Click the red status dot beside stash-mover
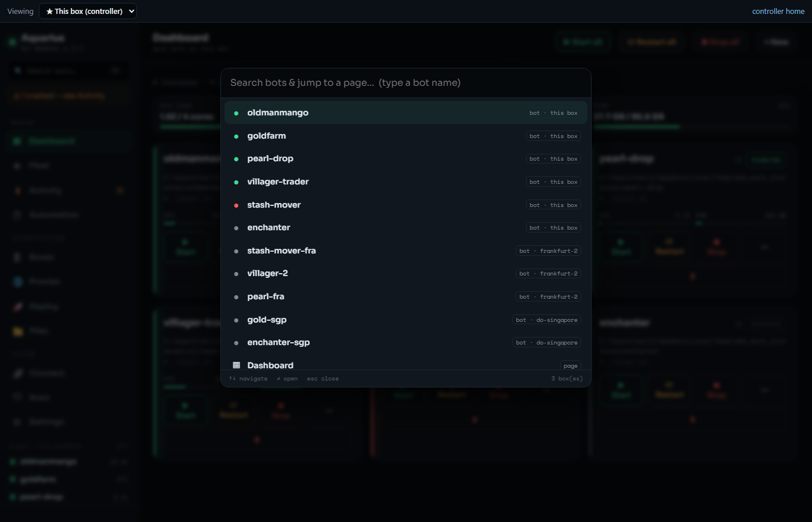Viewport: 812px width, 522px height. pos(236,205)
